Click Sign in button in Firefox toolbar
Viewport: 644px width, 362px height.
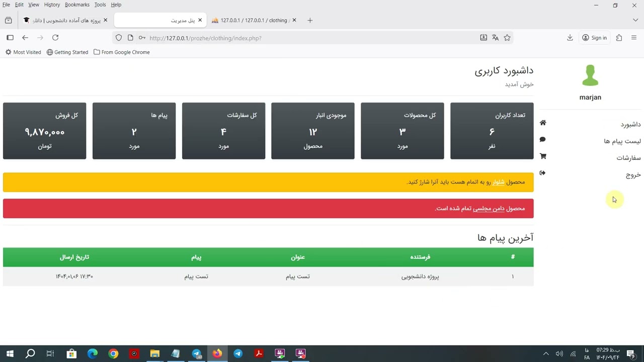(x=594, y=38)
